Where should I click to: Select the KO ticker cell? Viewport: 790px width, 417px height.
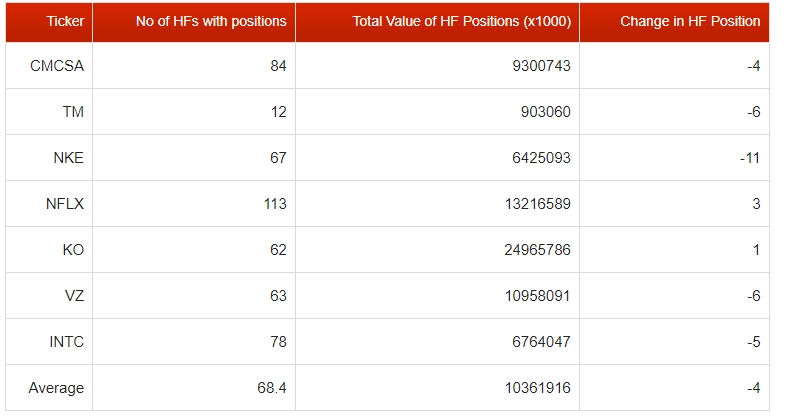pos(73,250)
